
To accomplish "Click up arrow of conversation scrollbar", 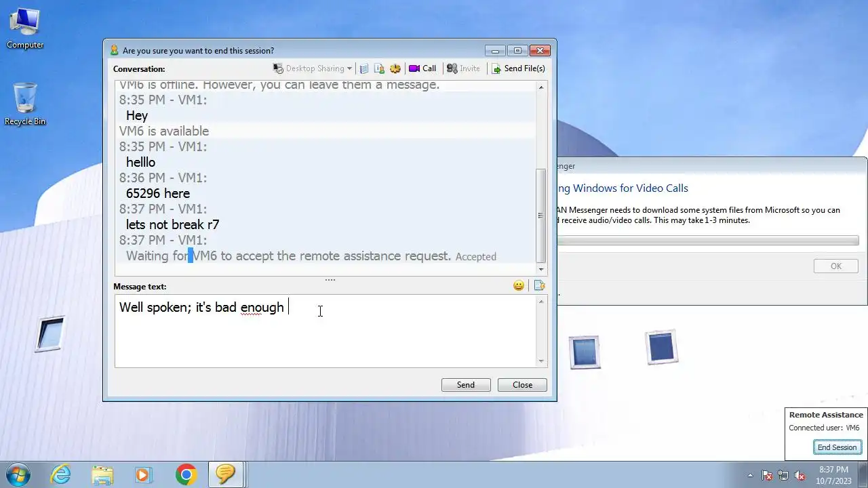I will coord(540,87).
